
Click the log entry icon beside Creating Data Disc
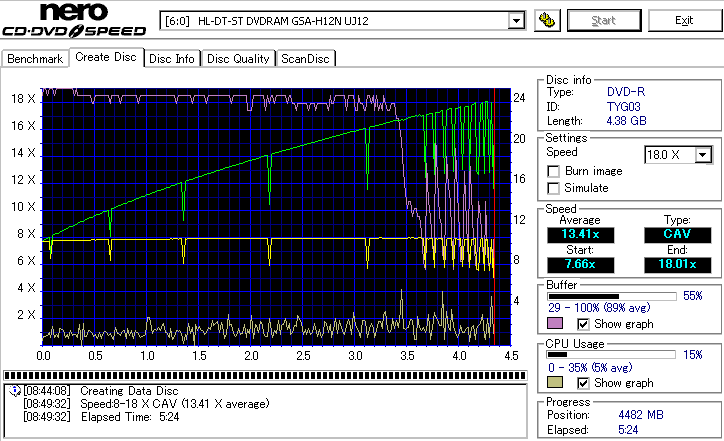pyautogui.click(x=15, y=391)
